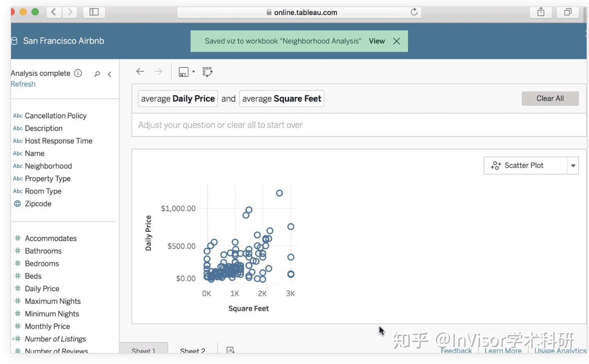Click the $1,000.00 axis label

178,208
